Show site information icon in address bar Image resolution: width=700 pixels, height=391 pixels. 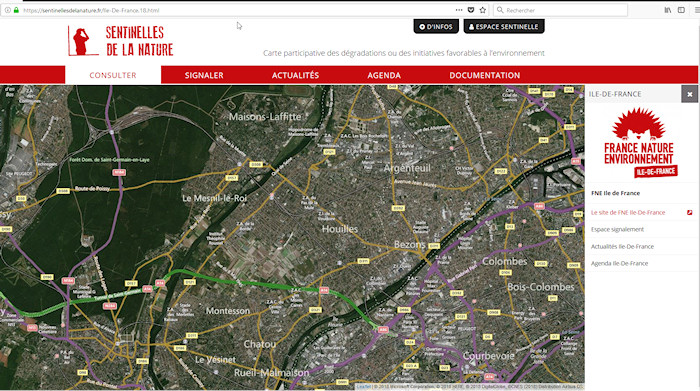[x=8, y=10]
